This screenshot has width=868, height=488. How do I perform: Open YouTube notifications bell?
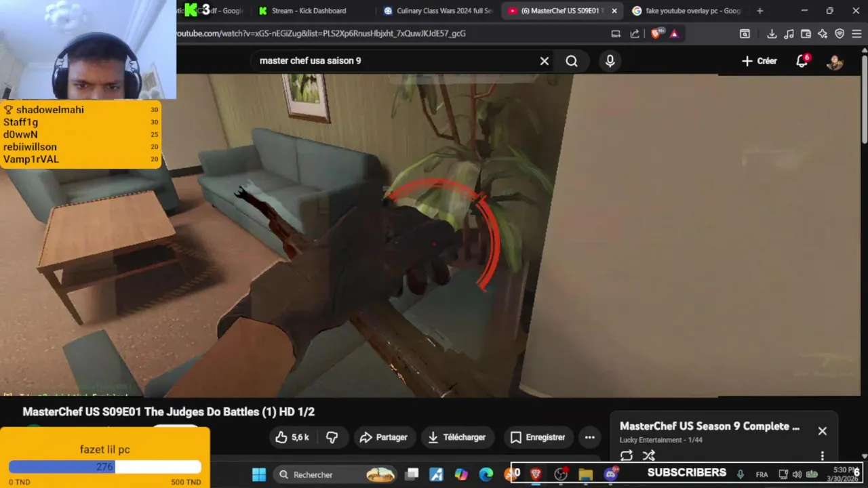tap(802, 61)
